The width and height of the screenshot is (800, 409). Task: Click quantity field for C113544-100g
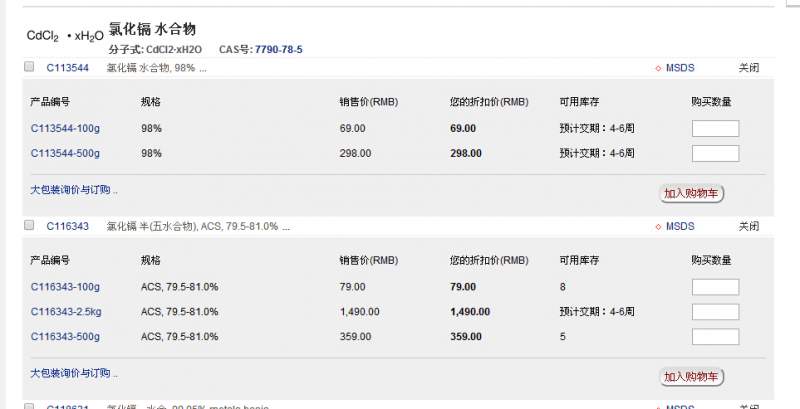pyautogui.click(x=715, y=128)
